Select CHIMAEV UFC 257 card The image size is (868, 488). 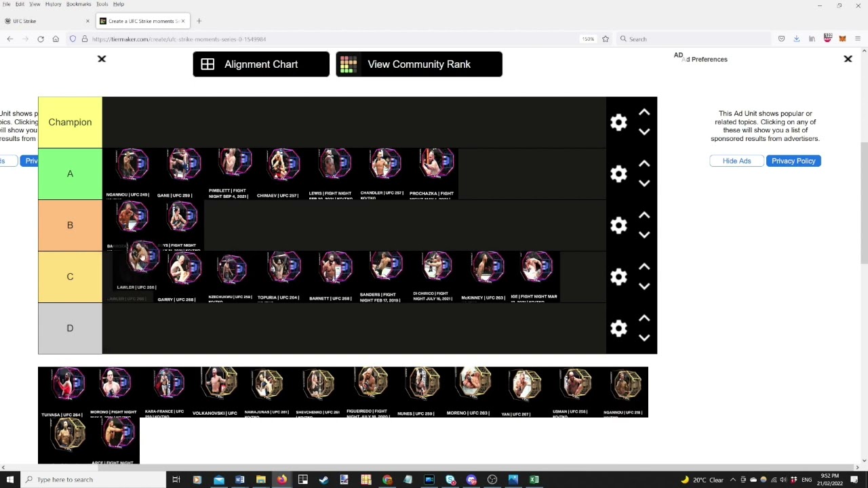point(280,174)
